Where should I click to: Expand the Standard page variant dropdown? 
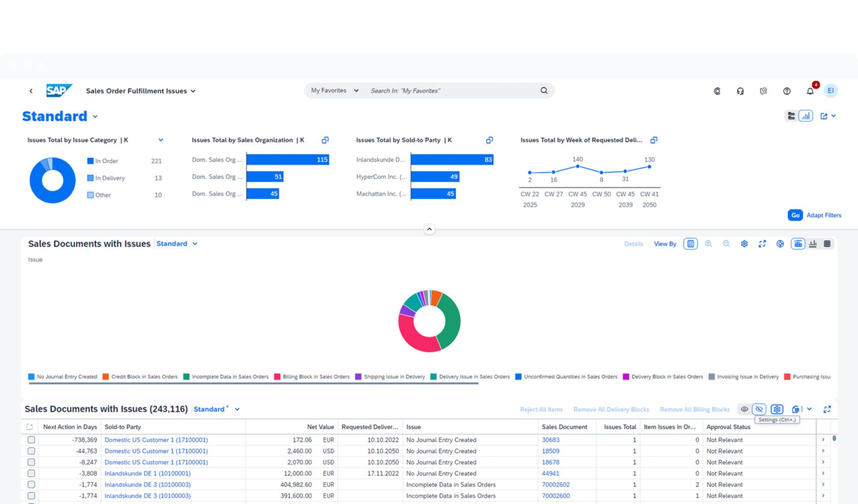(95, 116)
